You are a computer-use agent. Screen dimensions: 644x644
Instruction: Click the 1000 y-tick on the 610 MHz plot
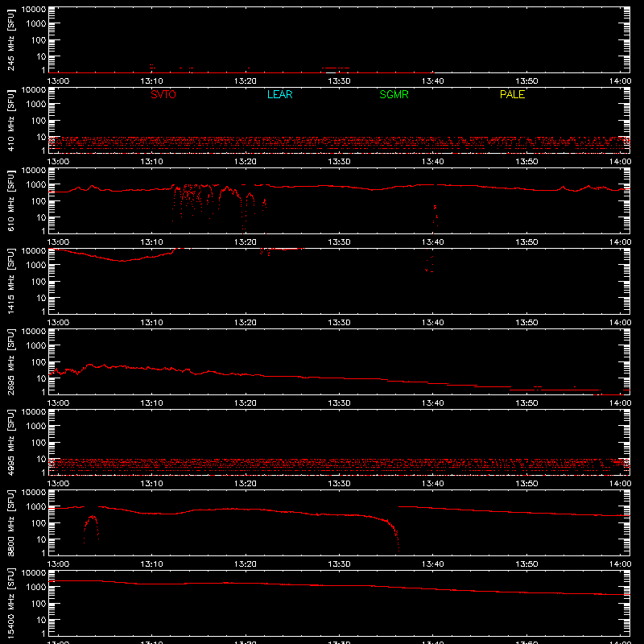[x=36, y=185]
